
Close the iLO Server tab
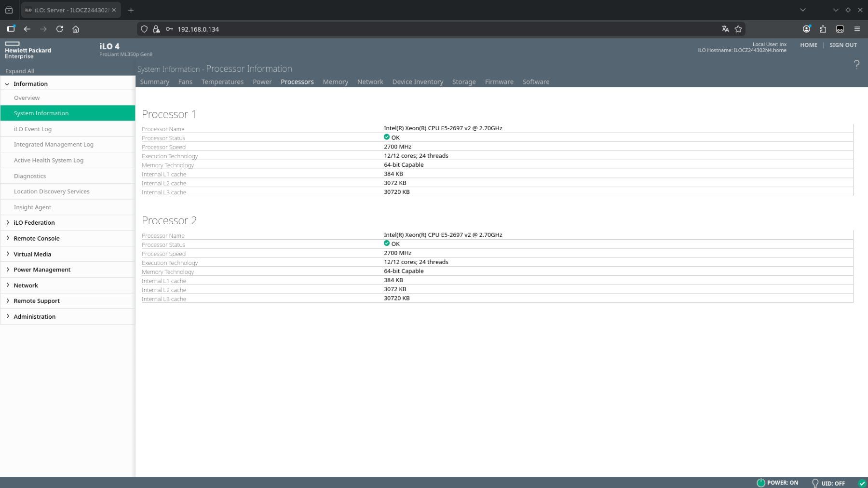[114, 10]
